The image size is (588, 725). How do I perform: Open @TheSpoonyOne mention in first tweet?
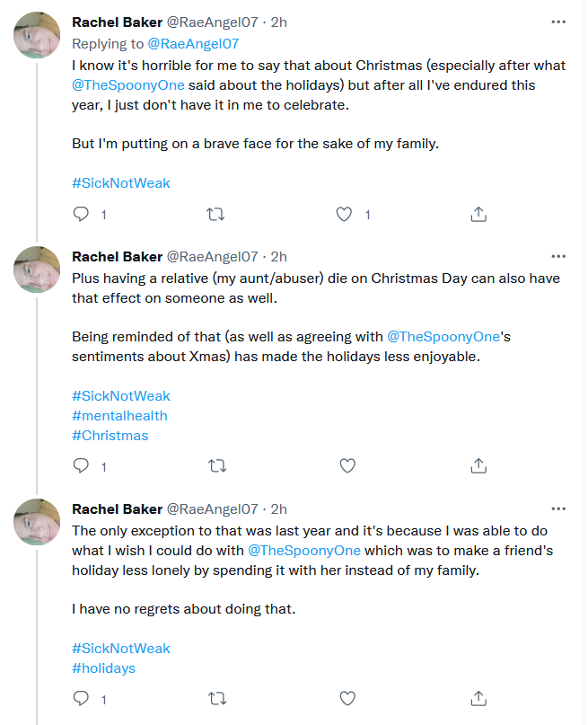[128, 85]
